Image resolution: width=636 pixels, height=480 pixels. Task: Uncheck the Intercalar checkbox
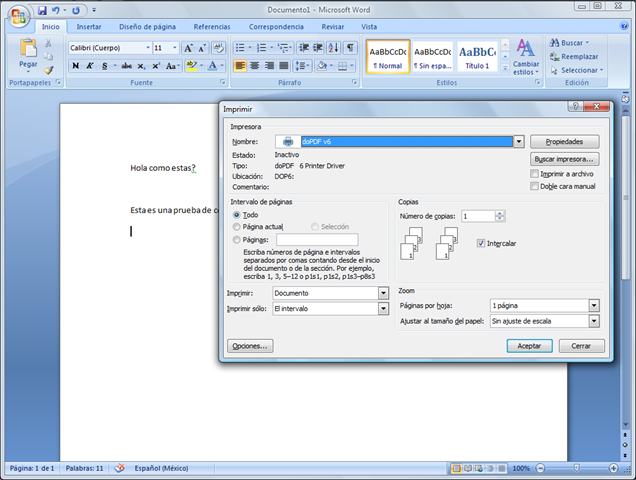coord(481,243)
